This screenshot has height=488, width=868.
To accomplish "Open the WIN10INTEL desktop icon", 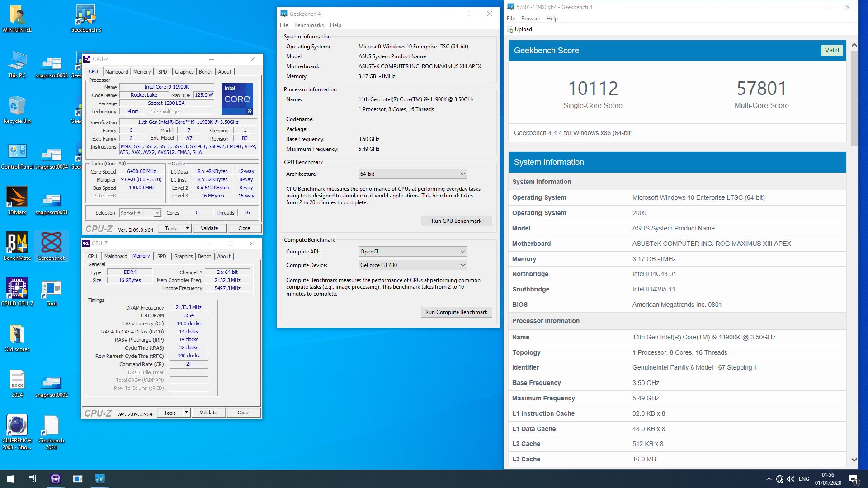I will coord(17,19).
